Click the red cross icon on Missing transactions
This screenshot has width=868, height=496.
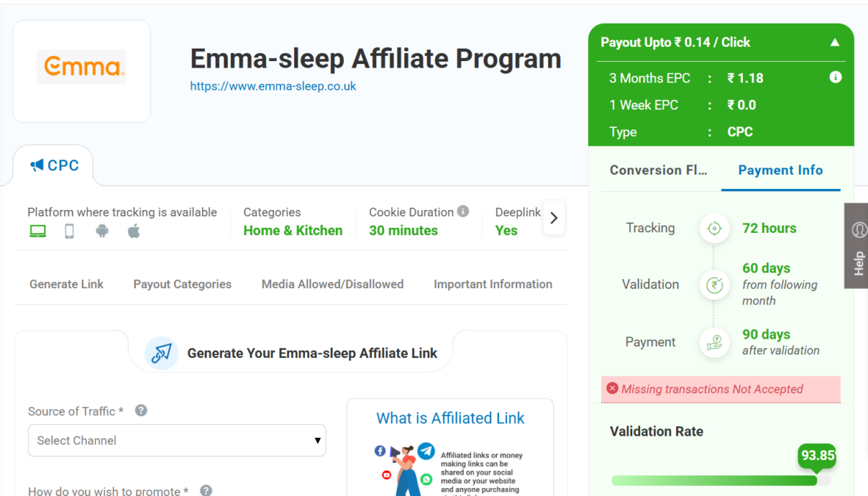612,389
